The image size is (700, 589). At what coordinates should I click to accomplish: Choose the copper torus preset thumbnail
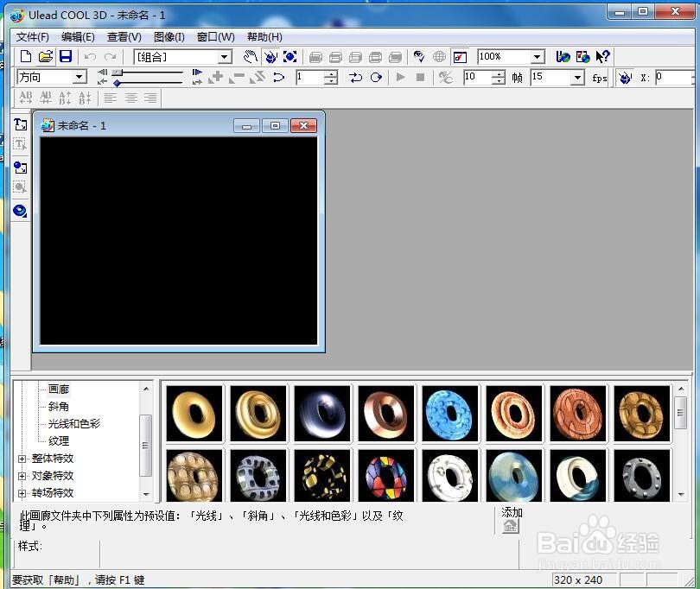point(386,414)
